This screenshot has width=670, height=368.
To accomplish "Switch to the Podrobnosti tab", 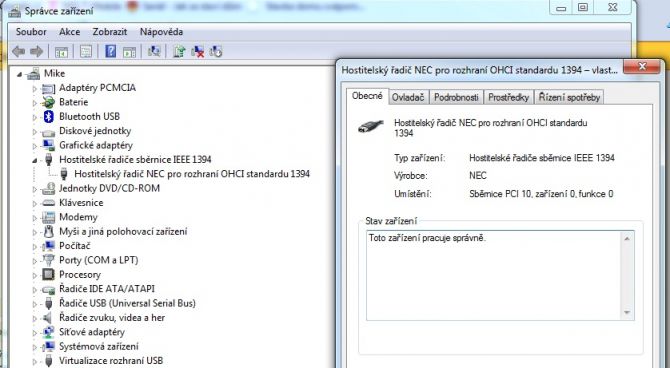I will click(456, 97).
